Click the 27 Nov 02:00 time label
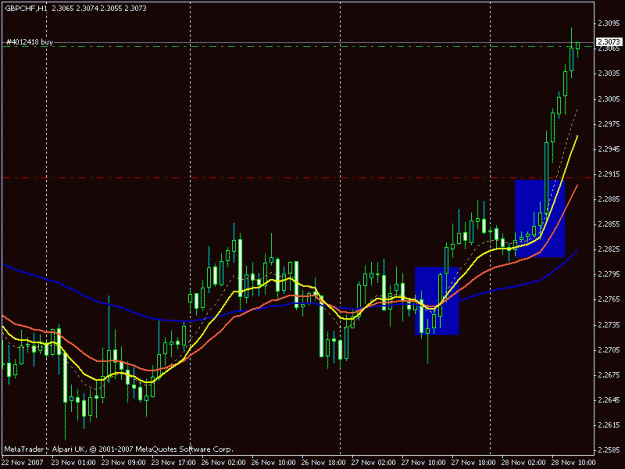The height and width of the screenshot is (469, 625). coord(373,463)
